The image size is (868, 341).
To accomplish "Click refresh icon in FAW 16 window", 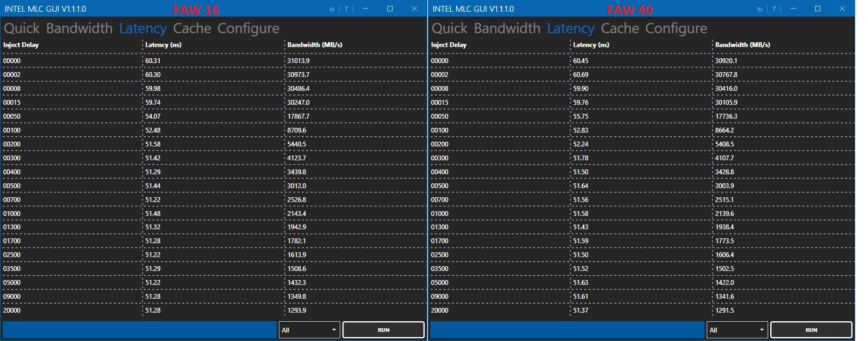I will point(332,9).
